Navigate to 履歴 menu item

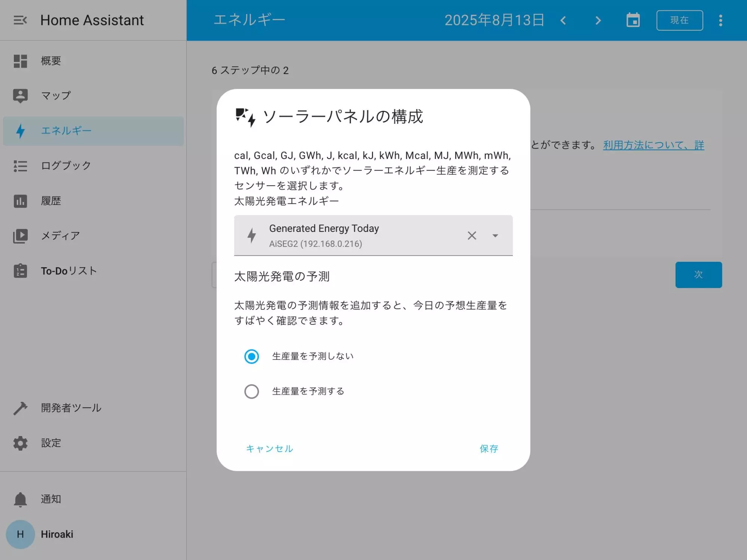coord(93,201)
